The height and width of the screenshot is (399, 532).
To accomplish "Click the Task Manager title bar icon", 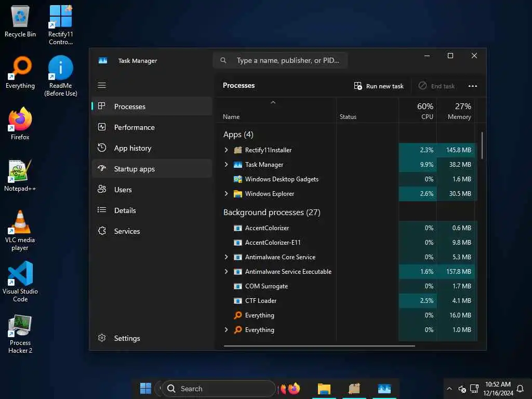I will (103, 60).
